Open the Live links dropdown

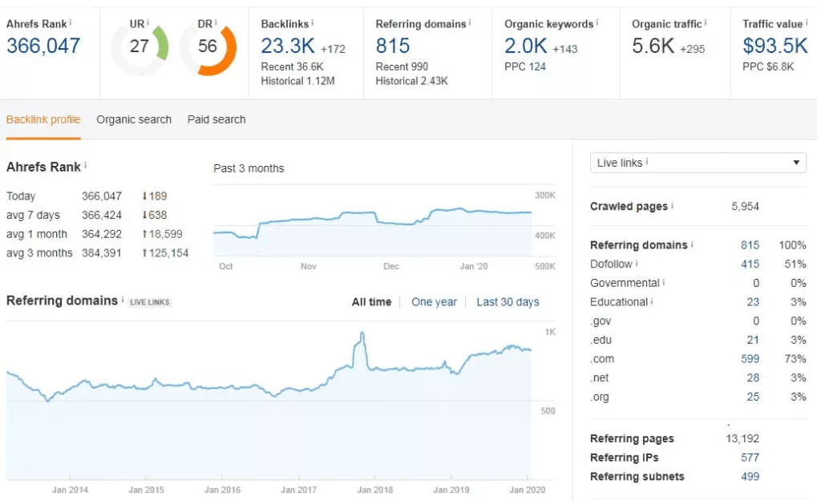coord(698,163)
